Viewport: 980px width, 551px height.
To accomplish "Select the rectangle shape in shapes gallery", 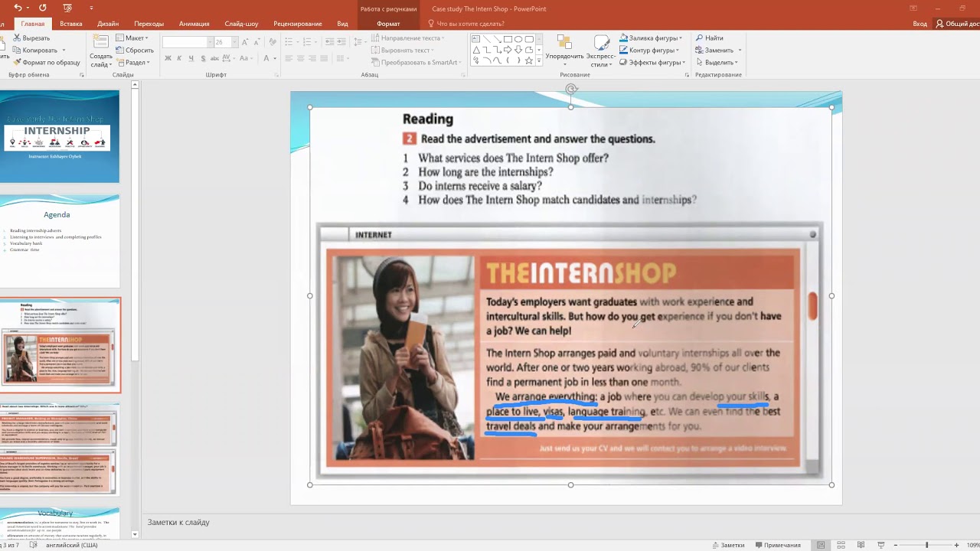I will (x=508, y=39).
